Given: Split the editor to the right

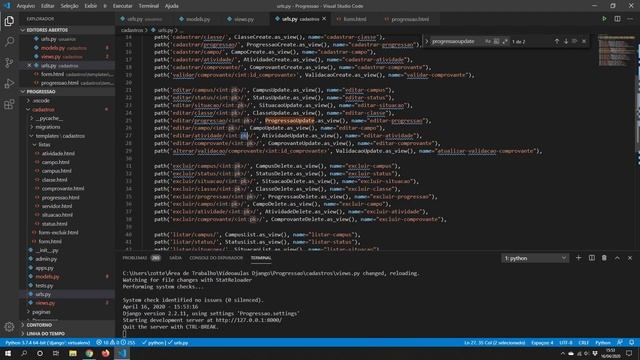Looking at the screenshot, I should pyautogui.click(x=617, y=19).
